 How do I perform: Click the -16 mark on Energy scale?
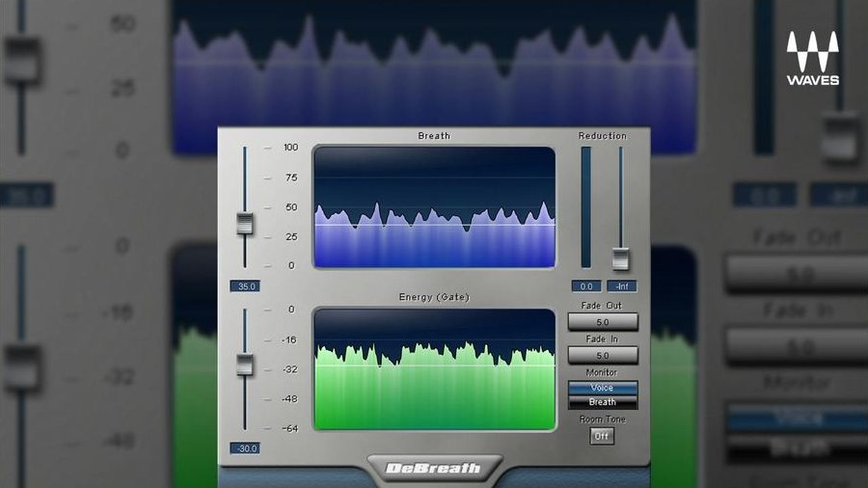tap(289, 339)
